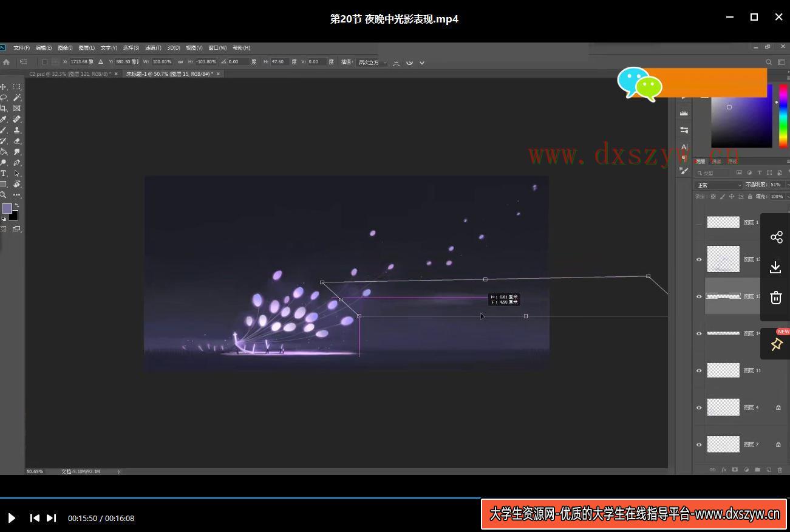
Task: Select the Rectangular Marquee tool
Action: [17, 87]
